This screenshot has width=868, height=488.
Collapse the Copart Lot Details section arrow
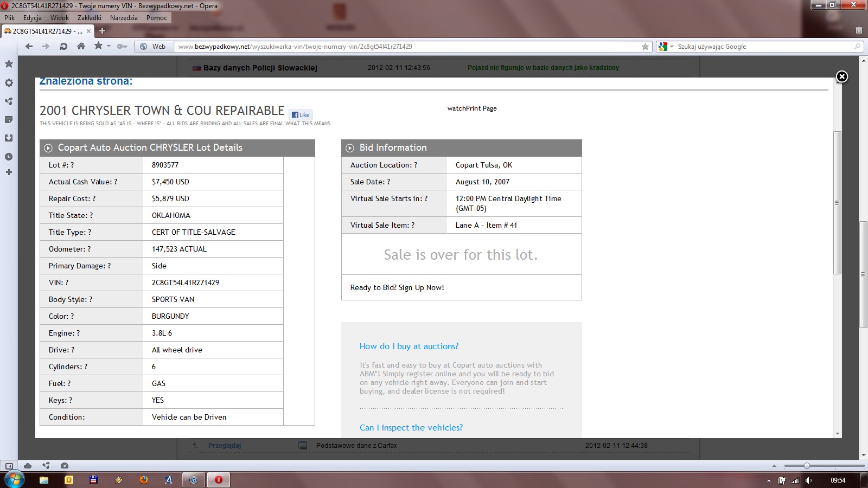[48, 148]
